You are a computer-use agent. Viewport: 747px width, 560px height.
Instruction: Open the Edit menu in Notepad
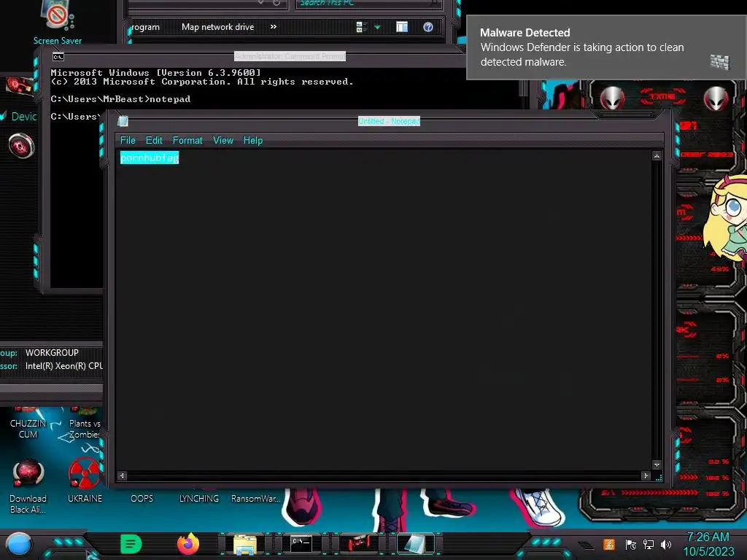[154, 141]
